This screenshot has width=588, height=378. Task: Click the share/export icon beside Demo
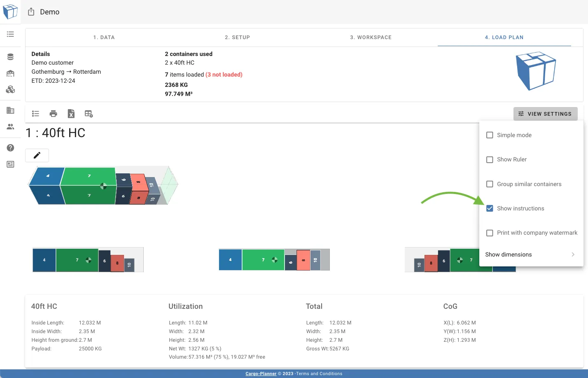tap(31, 12)
